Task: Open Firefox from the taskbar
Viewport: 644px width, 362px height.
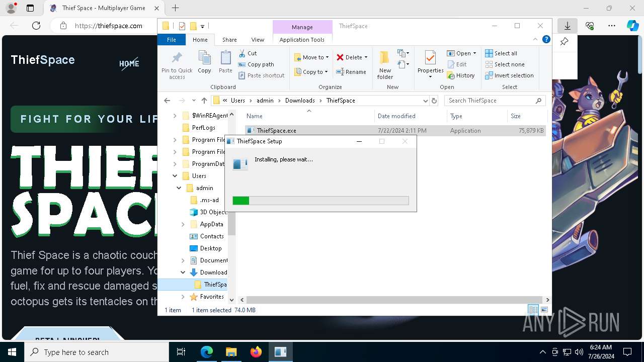Action: (x=256, y=352)
